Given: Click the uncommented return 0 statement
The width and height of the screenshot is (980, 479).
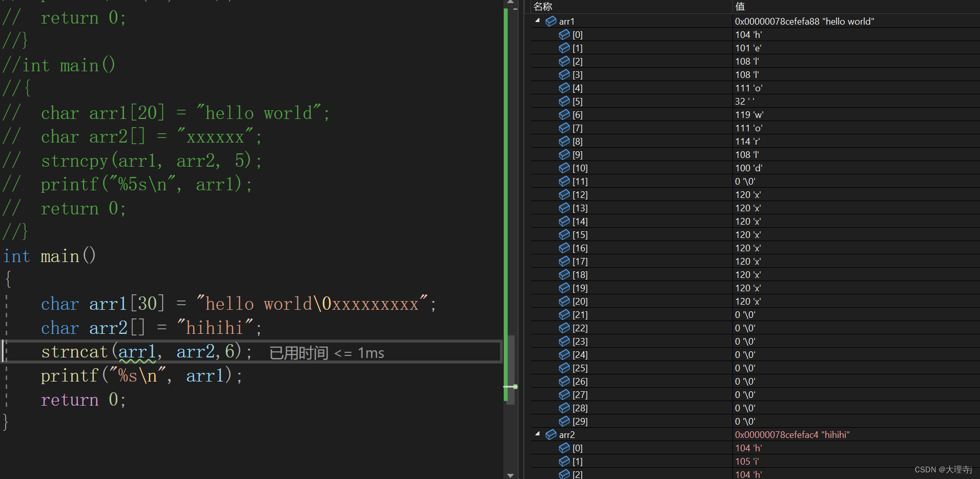Looking at the screenshot, I should (x=84, y=400).
